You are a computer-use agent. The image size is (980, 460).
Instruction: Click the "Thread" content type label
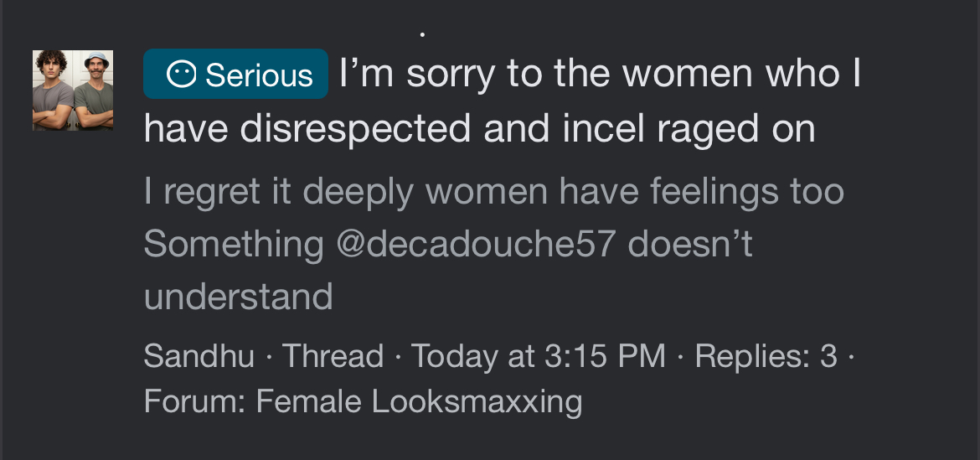(x=333, y=356)
